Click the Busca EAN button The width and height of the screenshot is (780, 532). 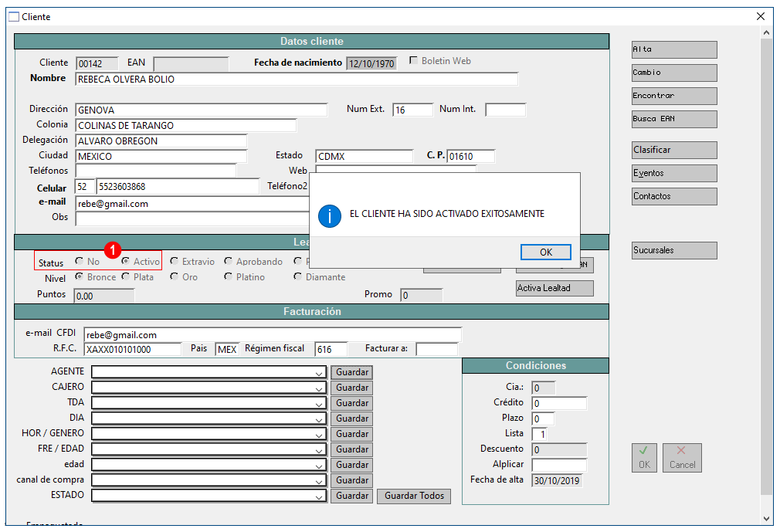tap(674, 119)
